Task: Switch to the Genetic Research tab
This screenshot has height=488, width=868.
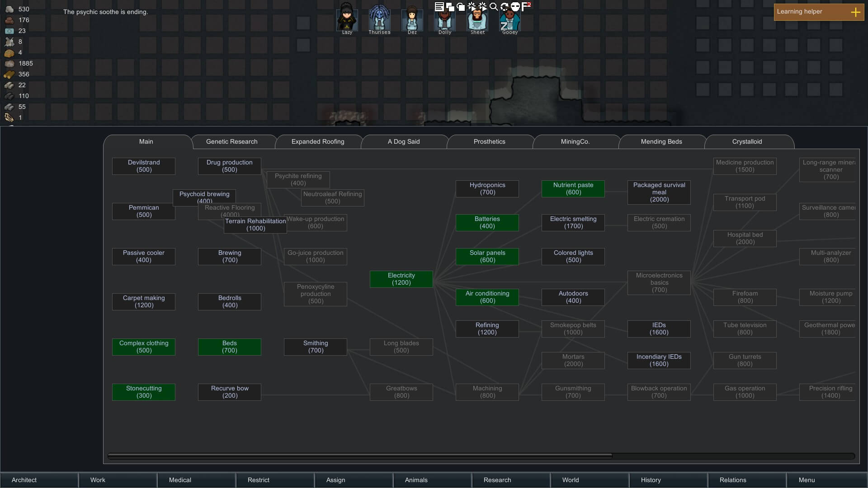Action: click(231, 142)
